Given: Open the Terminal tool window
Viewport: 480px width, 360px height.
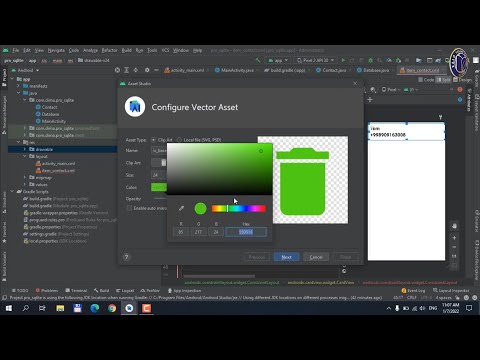Looking at the screenshot, I should [76, 290].
